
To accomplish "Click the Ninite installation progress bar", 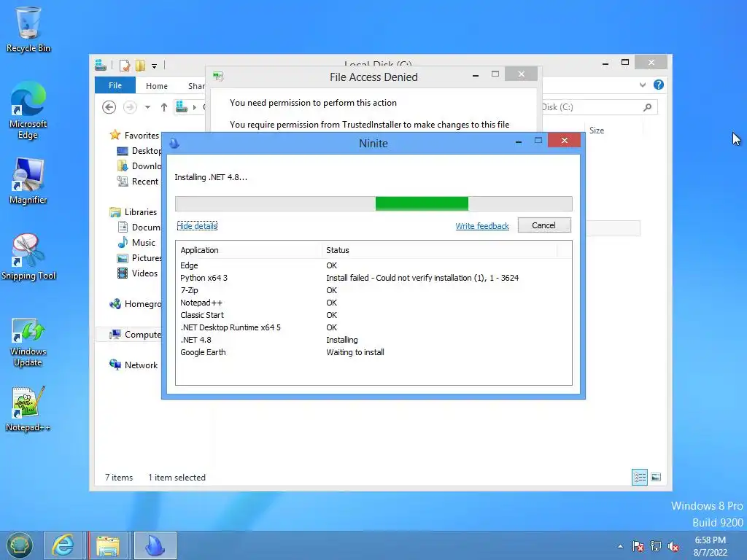I will click(373, 203).
